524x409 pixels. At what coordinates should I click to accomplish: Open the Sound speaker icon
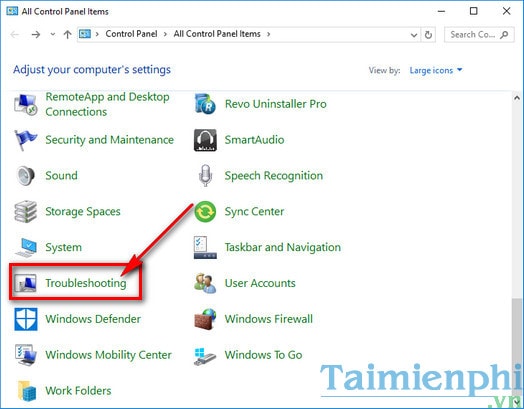click(x=25, y=176)
